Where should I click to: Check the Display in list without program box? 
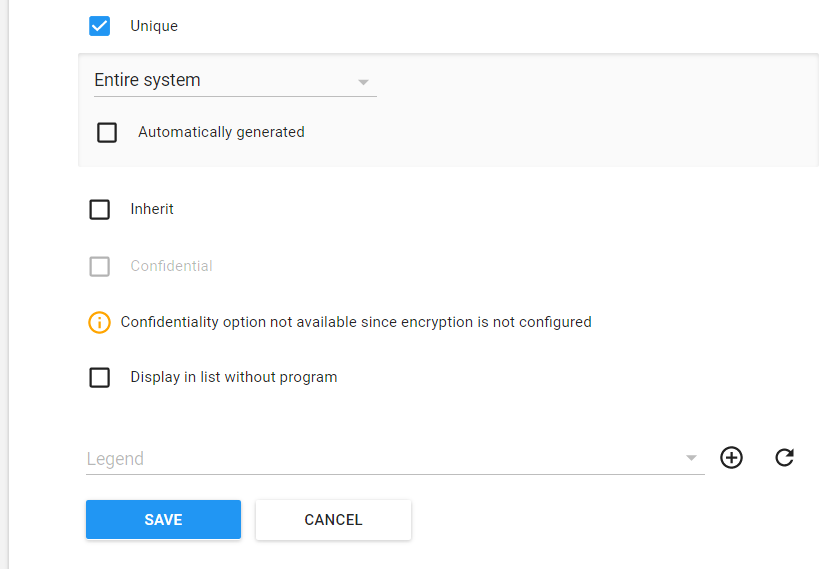pos(99,378)
